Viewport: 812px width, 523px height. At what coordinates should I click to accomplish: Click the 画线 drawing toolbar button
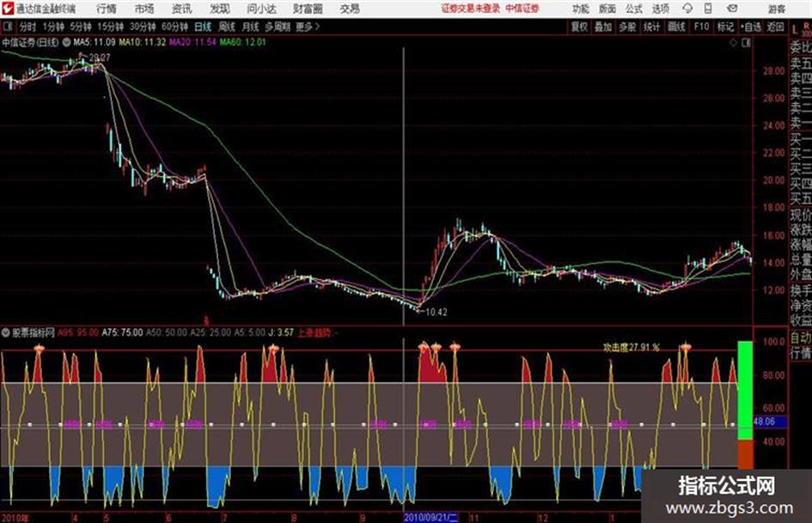(x=676, y=27)
